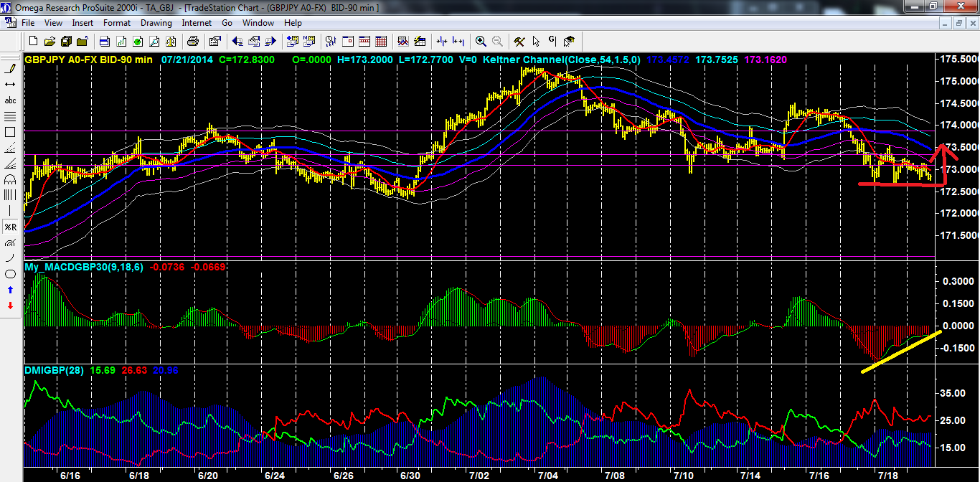Restore down the inner chart window
The height and width of the screenshot is (482, 980).
[958, 23]
